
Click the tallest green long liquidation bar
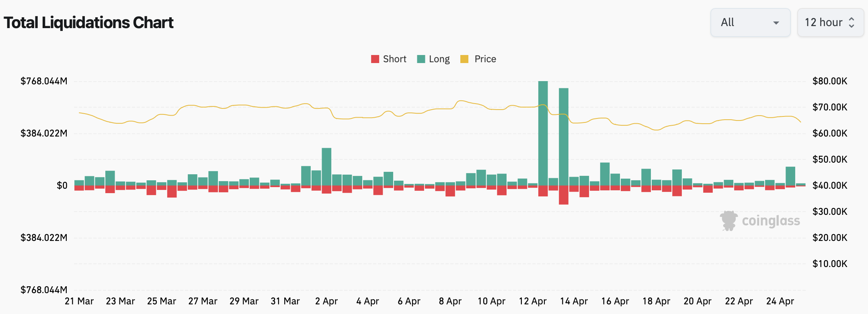tap(543, 133)
